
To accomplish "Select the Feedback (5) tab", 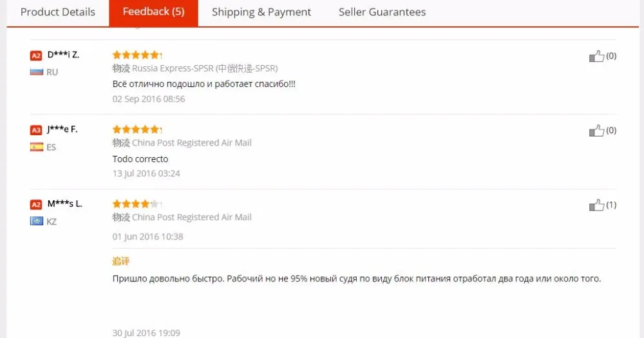I will click(153, 12).
